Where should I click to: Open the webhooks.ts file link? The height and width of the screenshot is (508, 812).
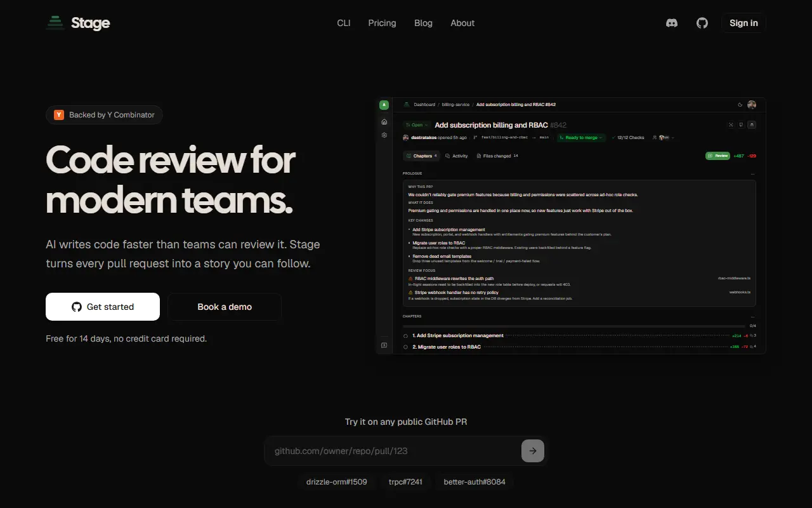click(740, 292)
